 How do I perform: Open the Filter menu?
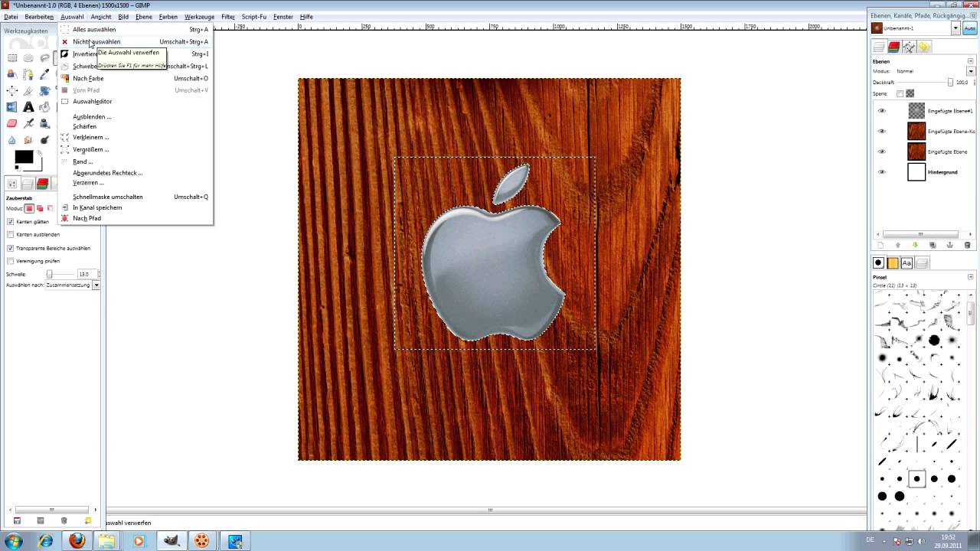pos(228,16)
